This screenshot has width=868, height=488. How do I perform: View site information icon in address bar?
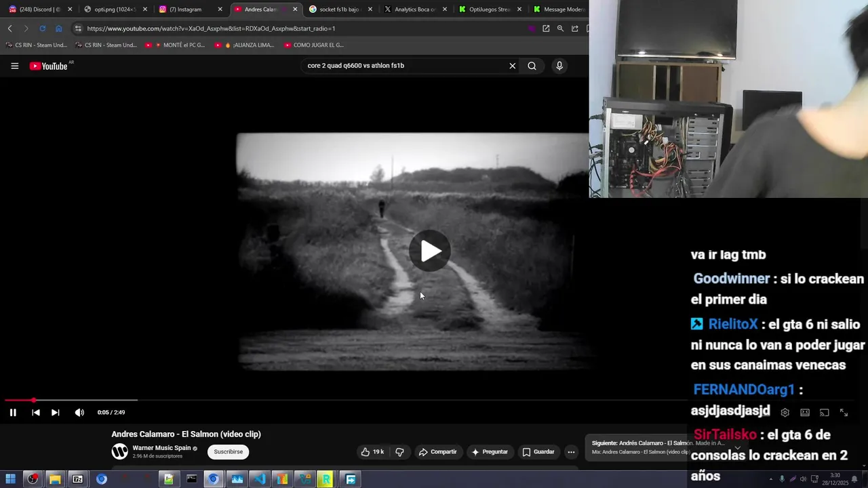pyautogui.click(x=78, y=28)
